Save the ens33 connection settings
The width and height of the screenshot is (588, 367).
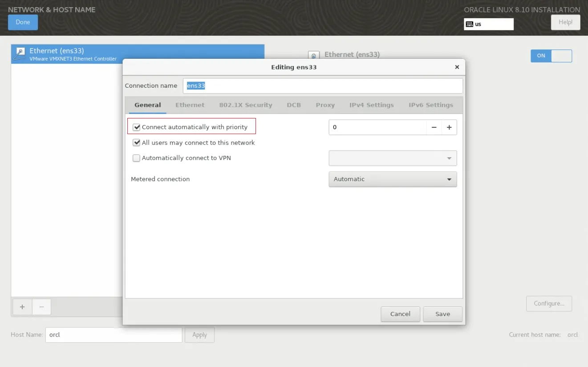(x=442, y=314)
